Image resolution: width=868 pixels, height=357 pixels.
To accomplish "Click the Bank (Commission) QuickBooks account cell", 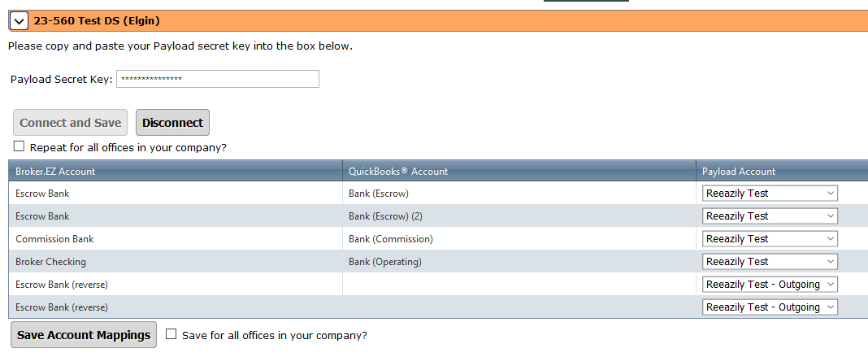I will point(391,239).
